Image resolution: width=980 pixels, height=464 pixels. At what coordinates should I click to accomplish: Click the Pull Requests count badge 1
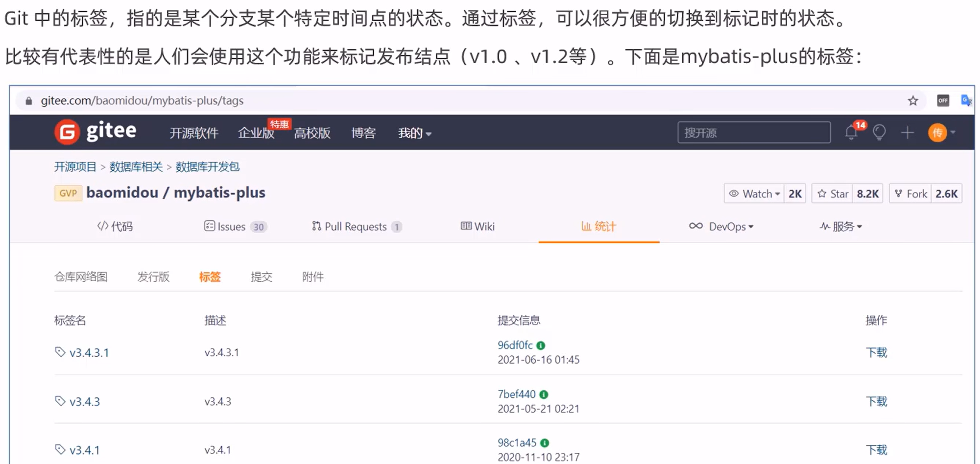click(397, 227)
